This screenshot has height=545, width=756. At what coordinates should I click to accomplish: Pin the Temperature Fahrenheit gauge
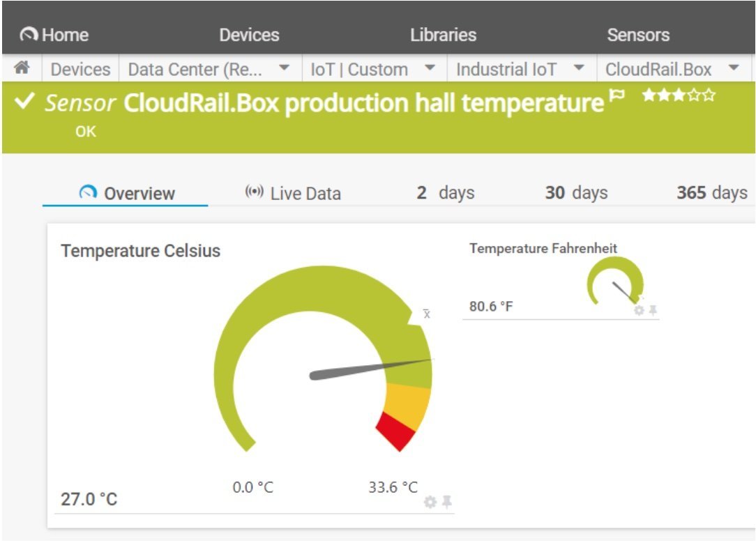[x=653, y=311]
